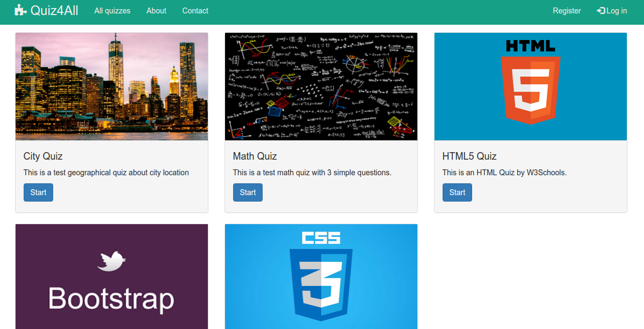The image size is (644, 329).
Task: Click the math formulas blackboard image
Action: [321, 87]
